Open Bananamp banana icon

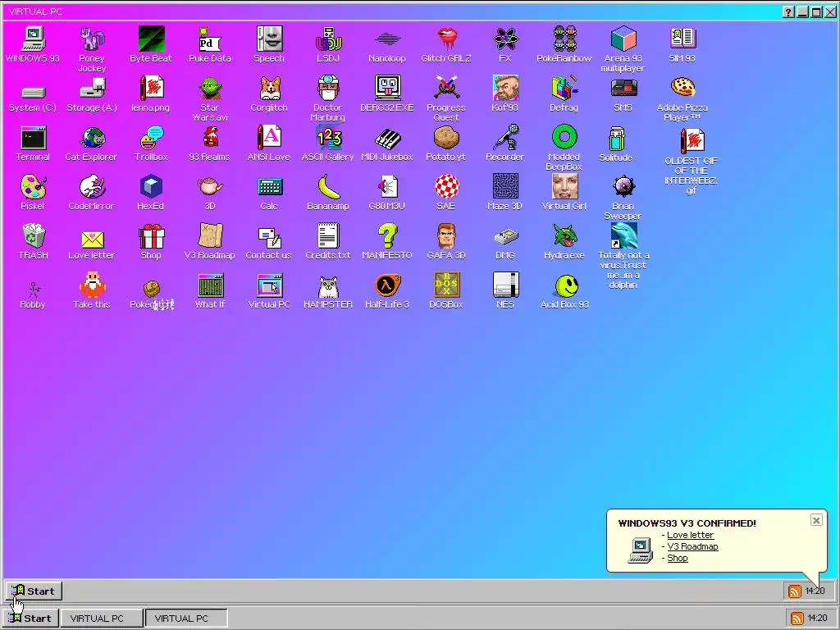tap(328, 187)
